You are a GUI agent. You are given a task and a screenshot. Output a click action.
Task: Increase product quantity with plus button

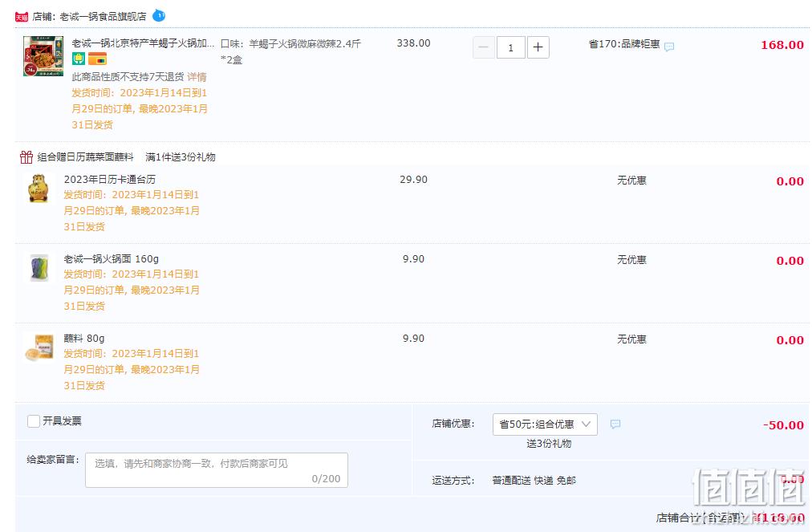538,47
